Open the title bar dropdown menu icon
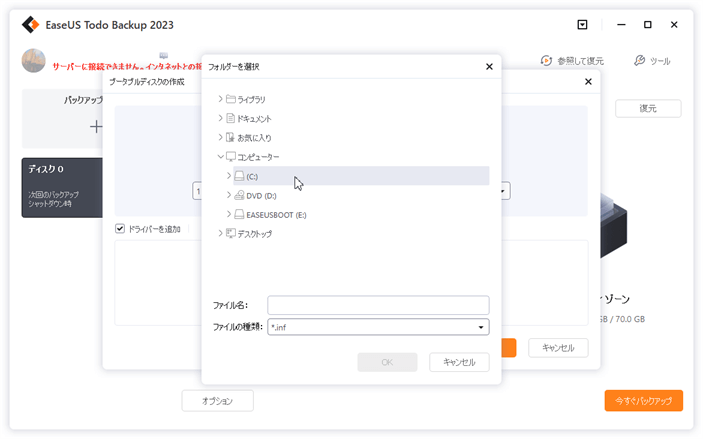This screenshot has height=439, width=703. coord(583,24)
